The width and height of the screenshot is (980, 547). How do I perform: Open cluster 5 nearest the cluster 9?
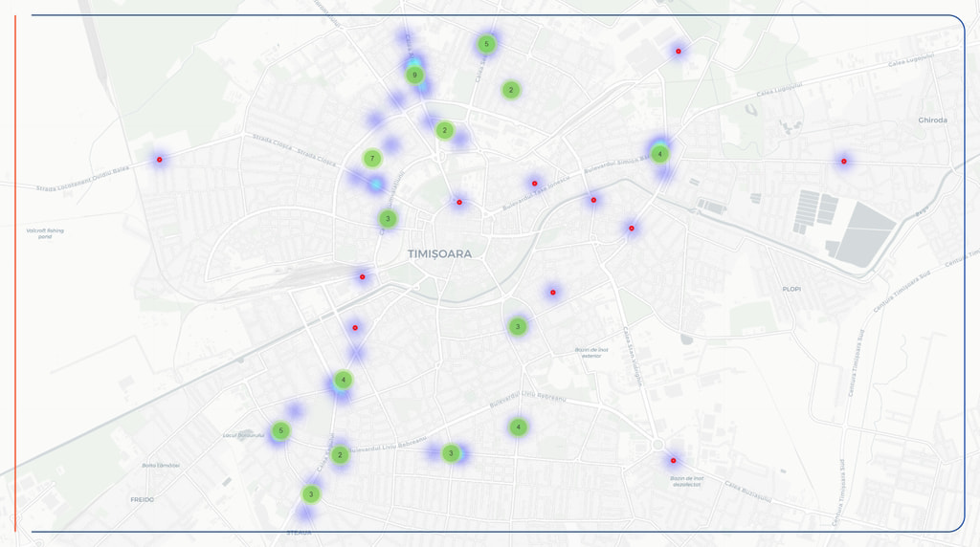pos(486,44)
